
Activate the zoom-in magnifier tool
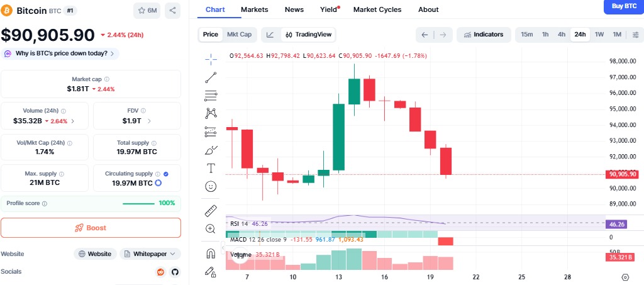click(x=211, y=229)
